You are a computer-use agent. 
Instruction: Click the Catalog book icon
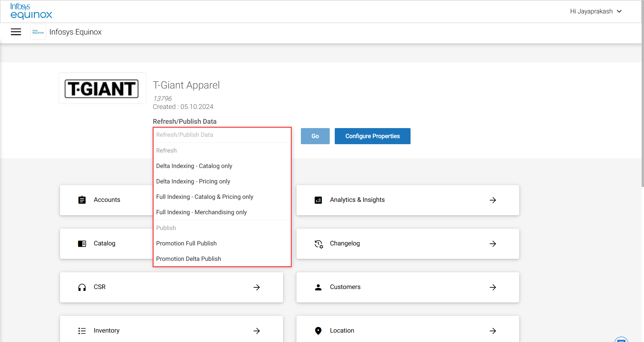pyautogui.click(x=82, y=244)
